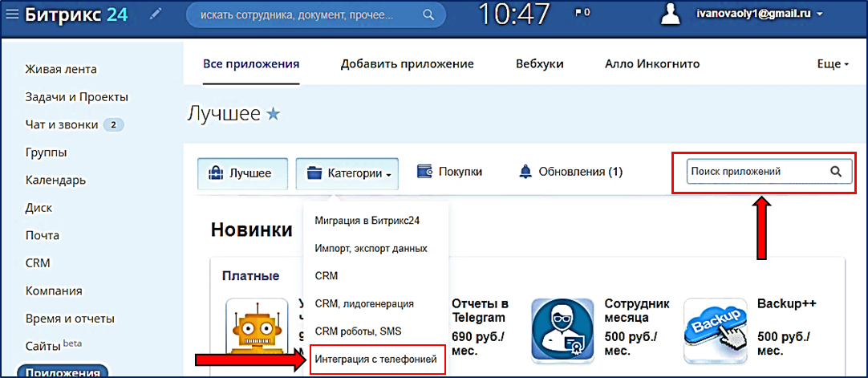The height and width of the screenshot is (378, 868).
Task: Click the 10:47 clock
Action: point(515,14)
